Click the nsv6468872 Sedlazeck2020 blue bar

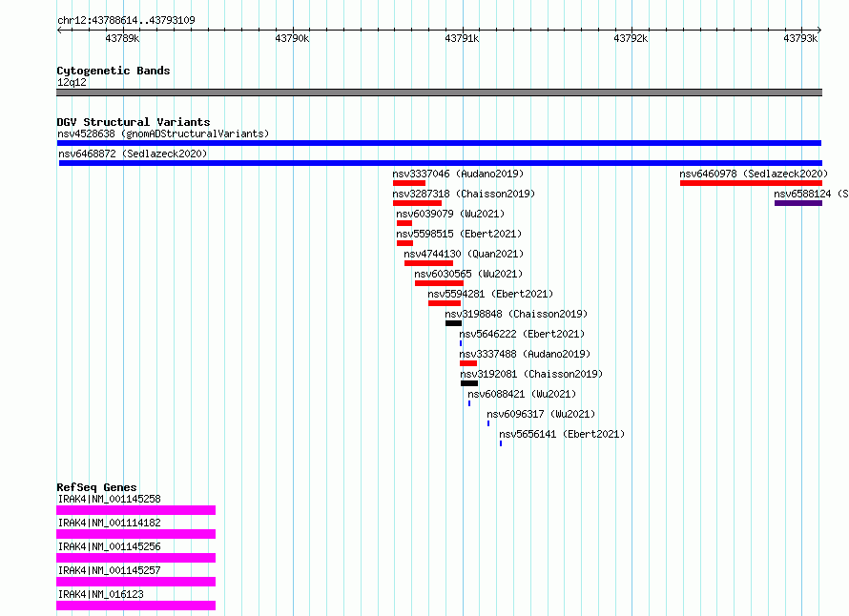440,163
